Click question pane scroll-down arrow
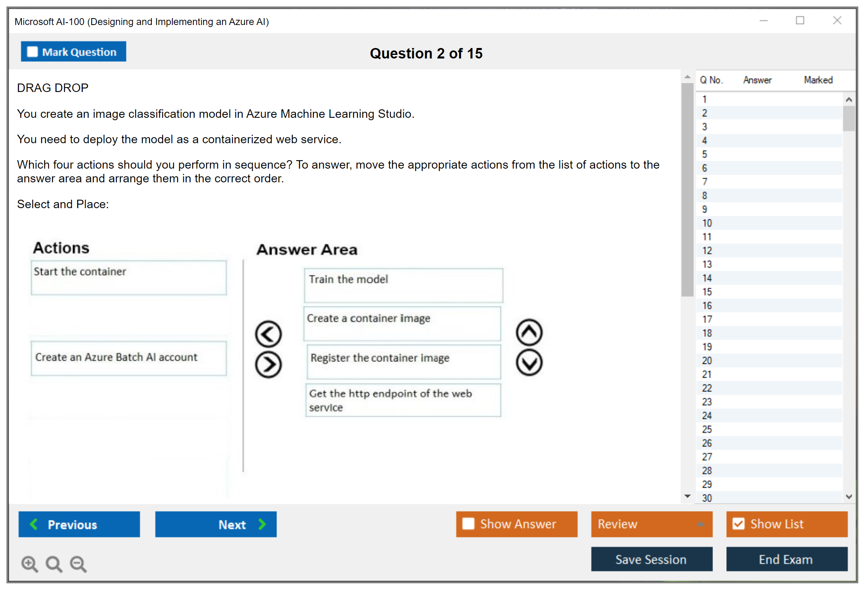Image resolution: width=868 pixels, height=593 pixels. tap(687, 496)
